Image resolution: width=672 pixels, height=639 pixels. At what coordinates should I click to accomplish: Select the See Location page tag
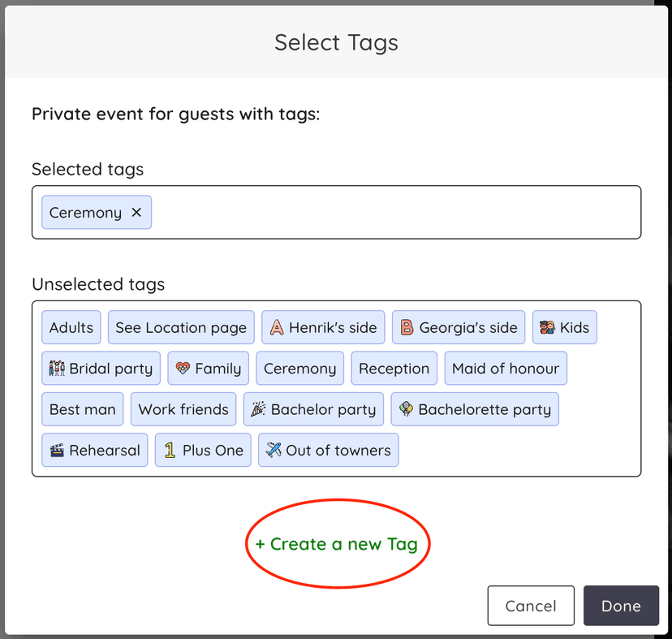pos(180,327)
